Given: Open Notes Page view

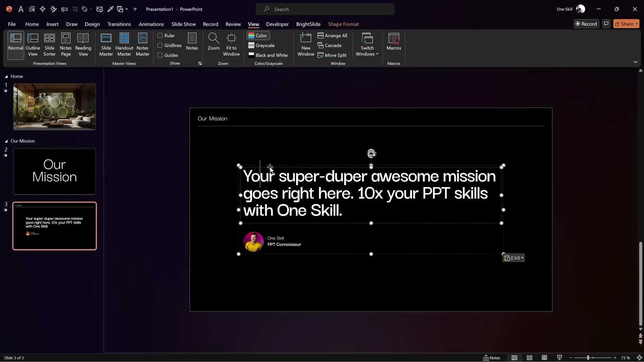Looking at the screenshot, I should pos(66,45).
